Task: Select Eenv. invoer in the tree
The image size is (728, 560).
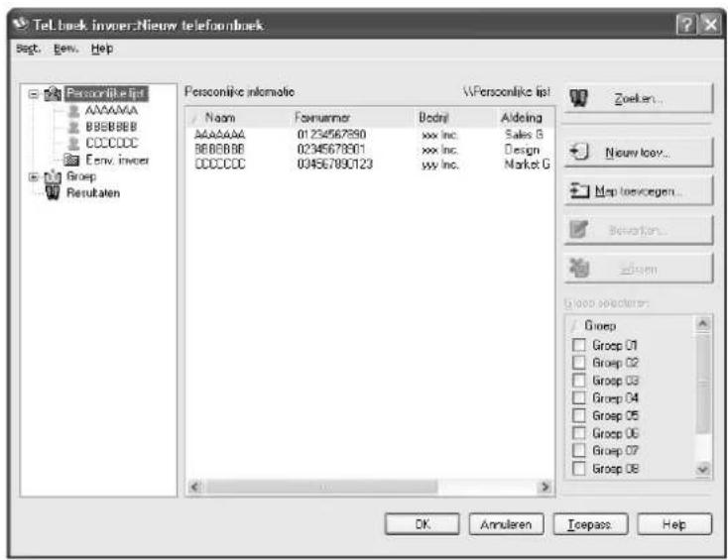Action: (117, 160)
